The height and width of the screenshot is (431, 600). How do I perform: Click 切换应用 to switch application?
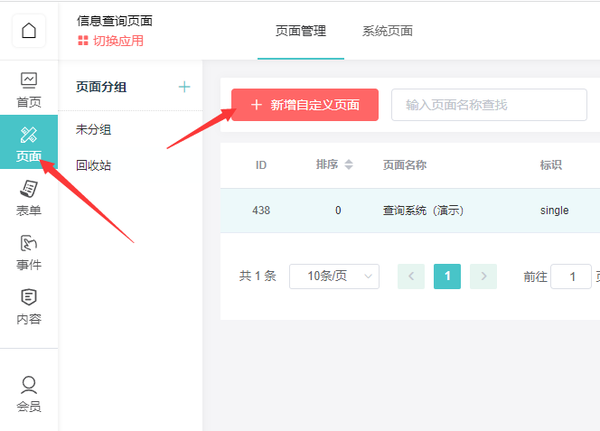coord(111,41)
